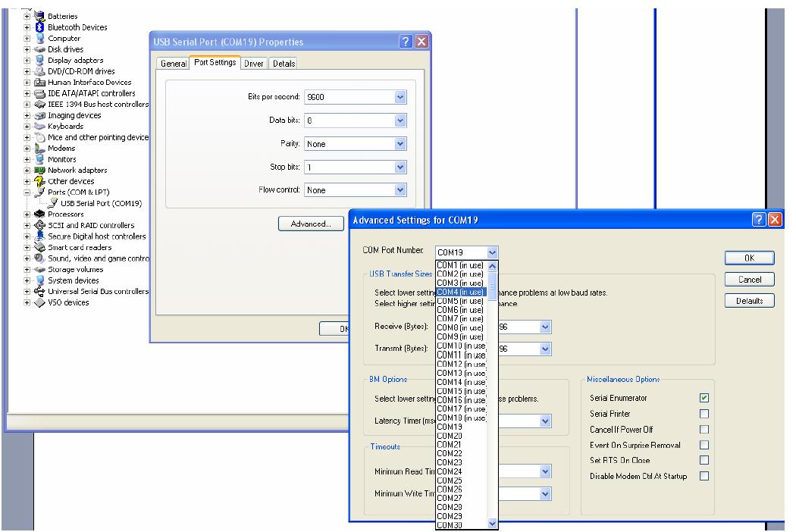
Task: Choose COM20 from the port list
Action: [450, 436]
